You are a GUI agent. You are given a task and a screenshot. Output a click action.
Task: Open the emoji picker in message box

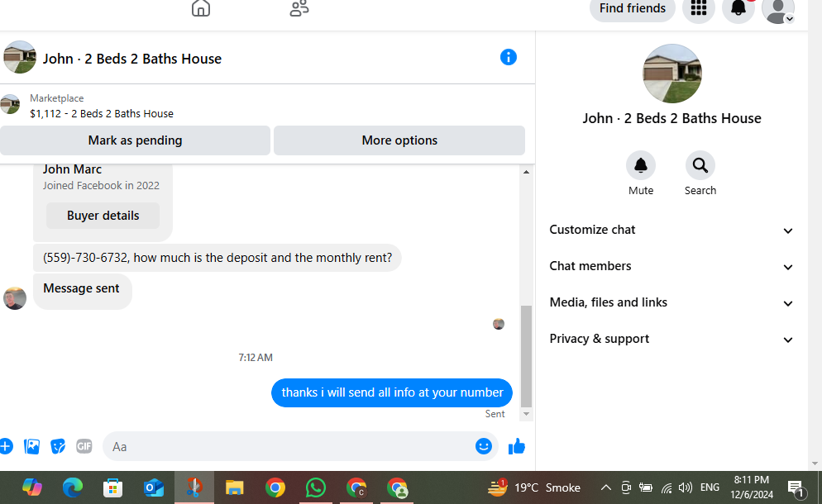pos(483,446)
